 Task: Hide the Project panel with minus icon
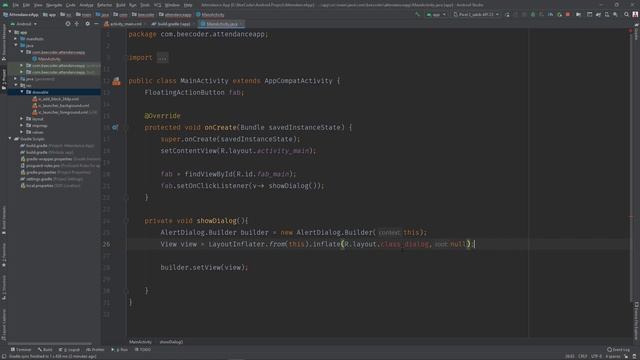tap(96, 24)
